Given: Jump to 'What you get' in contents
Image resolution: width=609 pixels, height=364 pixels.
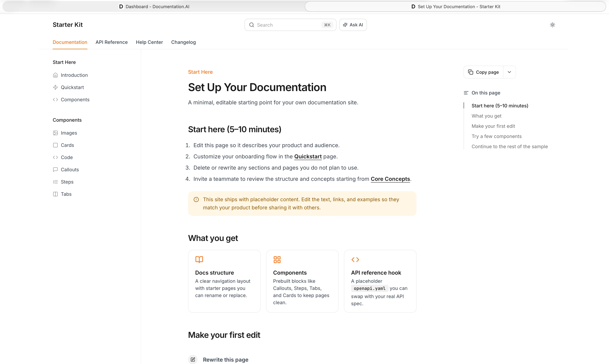Looking at the screenshot, I should [x=486, y=116].
